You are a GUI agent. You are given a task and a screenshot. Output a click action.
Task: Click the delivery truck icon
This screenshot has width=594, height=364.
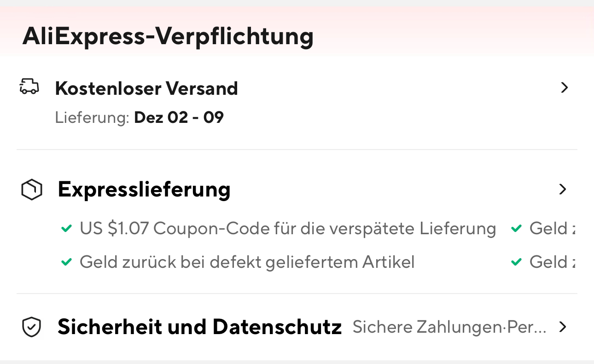29,87
